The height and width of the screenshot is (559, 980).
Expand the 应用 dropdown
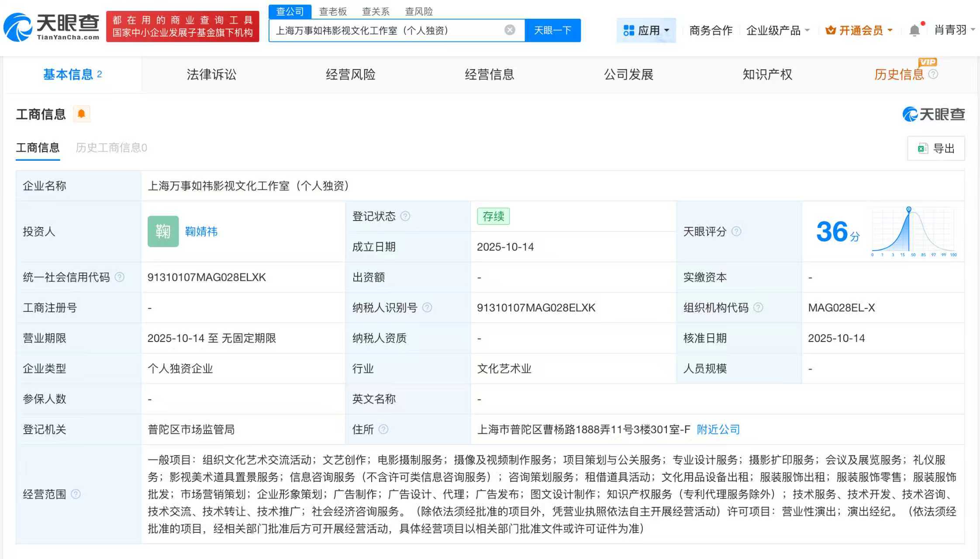coord(646,30)
